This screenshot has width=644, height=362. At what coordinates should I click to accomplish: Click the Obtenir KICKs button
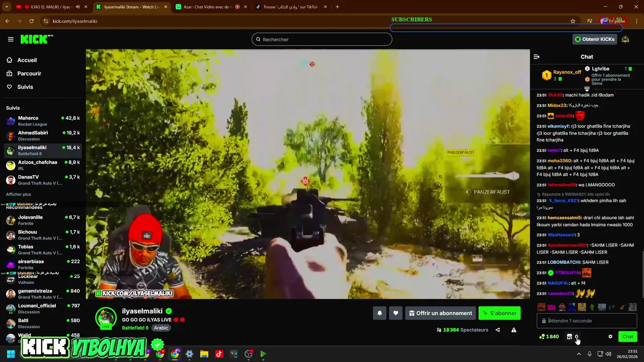click(595, 39)
